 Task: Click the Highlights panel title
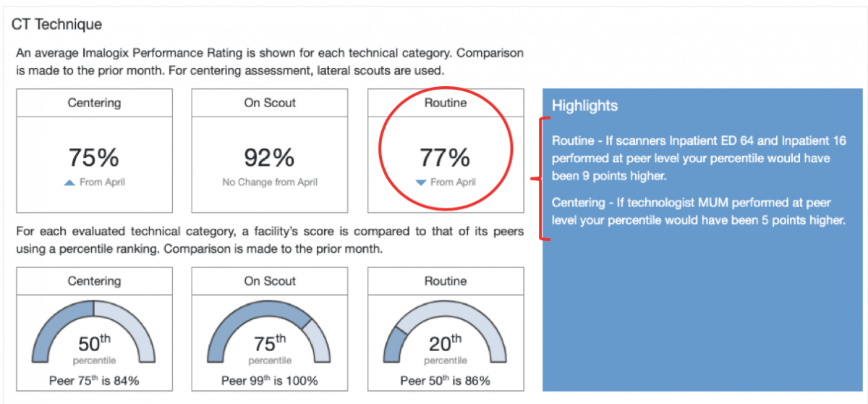pos(584,106)
